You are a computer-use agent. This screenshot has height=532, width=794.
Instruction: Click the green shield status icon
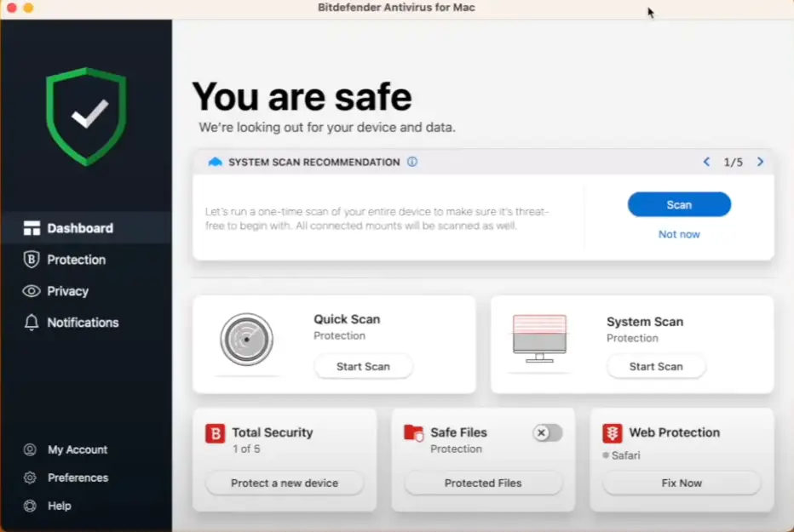pos(86,116)
